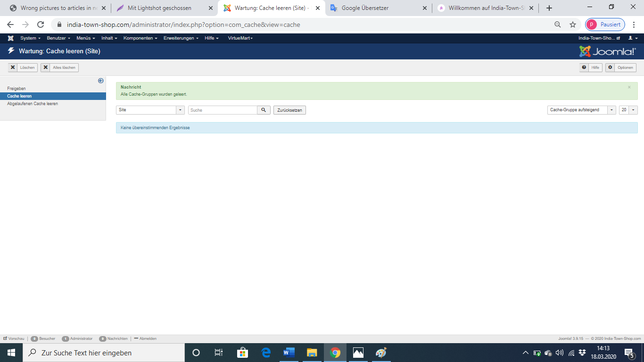Open Microsoft Edge from taskbar

266,353
